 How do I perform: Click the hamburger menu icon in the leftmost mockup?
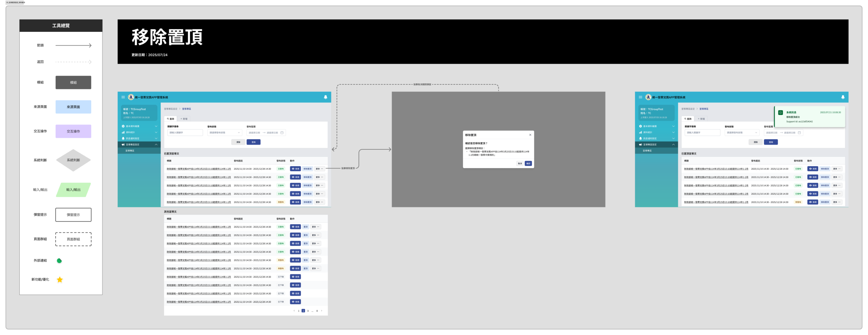coord(123,97)
